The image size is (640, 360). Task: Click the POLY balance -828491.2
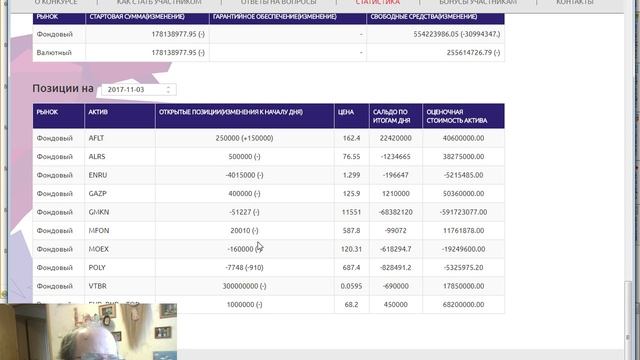pyautogui.click(x=396, y=267)
